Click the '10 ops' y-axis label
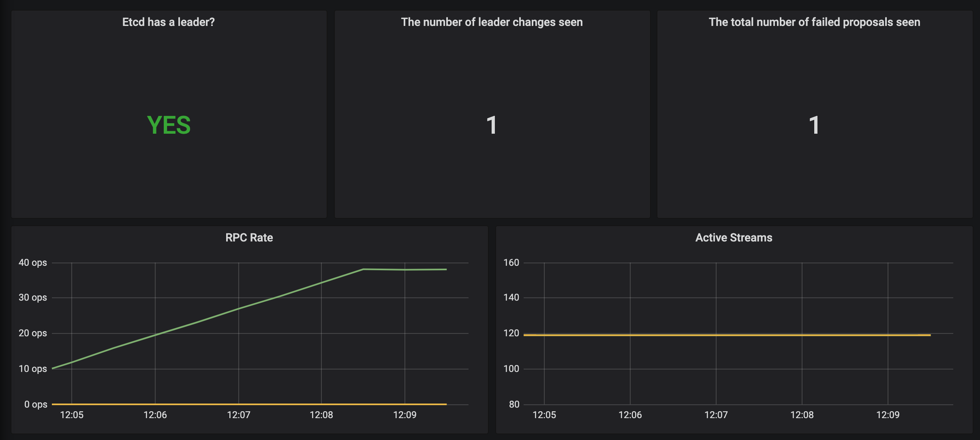 click(x=33, y=369)
